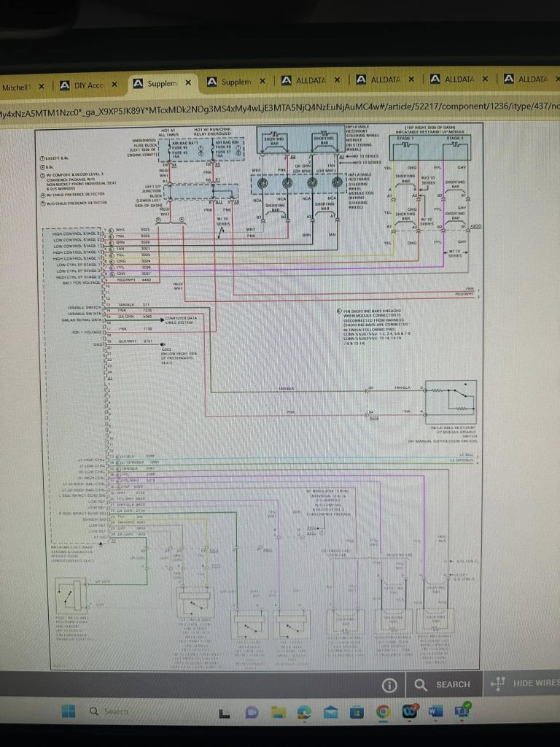Open the diagram SEARCH tool
This screenshot has height=747, width=560.
(443, 684)
